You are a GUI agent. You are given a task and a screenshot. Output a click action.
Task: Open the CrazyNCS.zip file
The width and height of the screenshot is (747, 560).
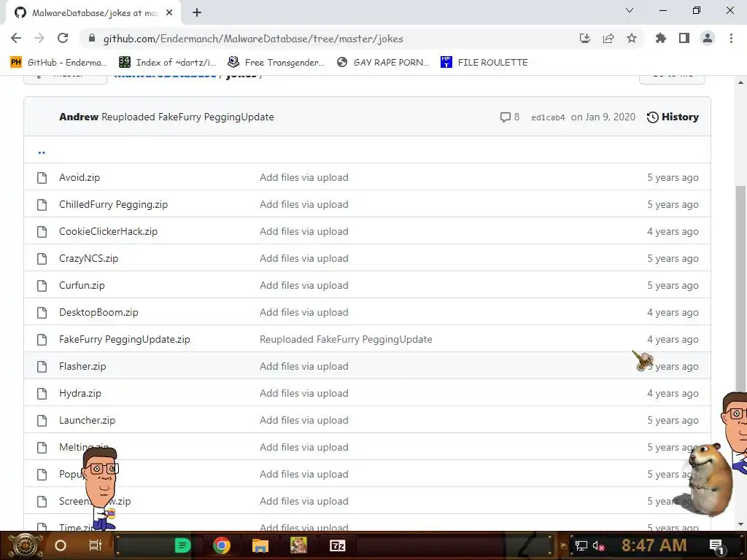tap(88, 259)
